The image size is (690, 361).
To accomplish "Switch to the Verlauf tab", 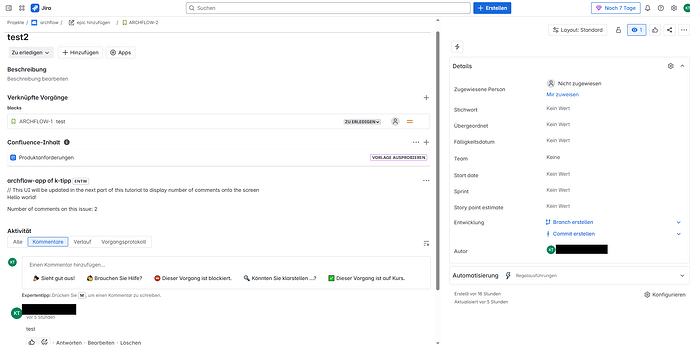I will (x=82, y=242).
